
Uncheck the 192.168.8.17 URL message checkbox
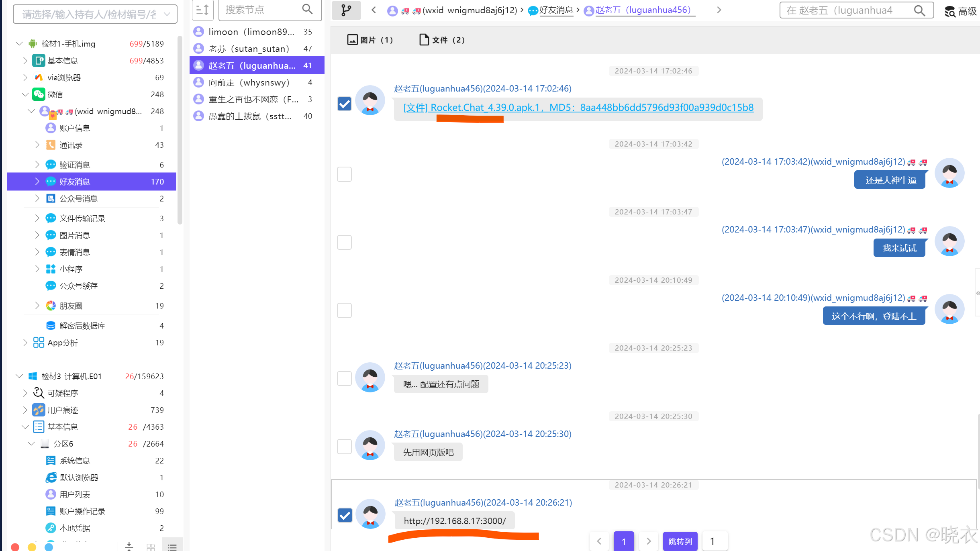point(345,515)
